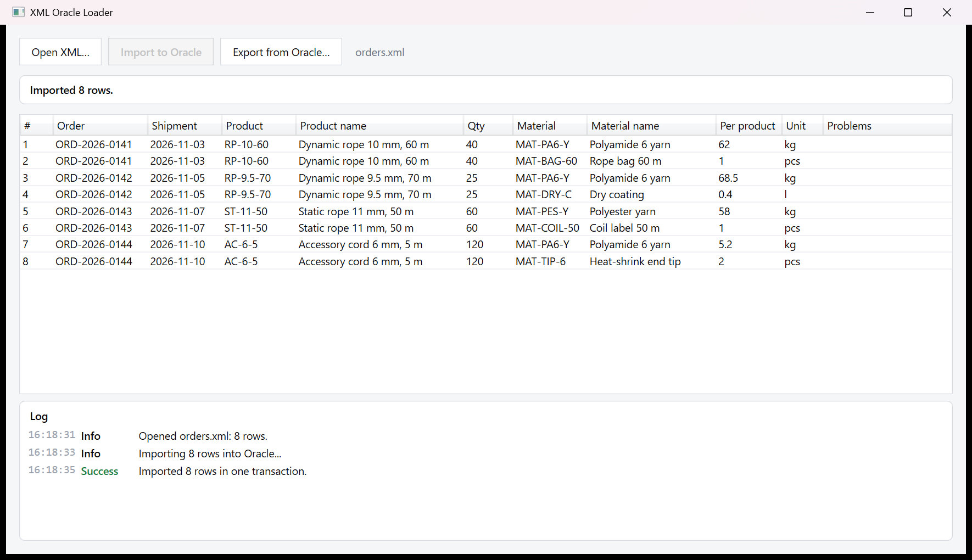
Task: Click the Export from Oracle... button
Action: [x=281, y=52]
